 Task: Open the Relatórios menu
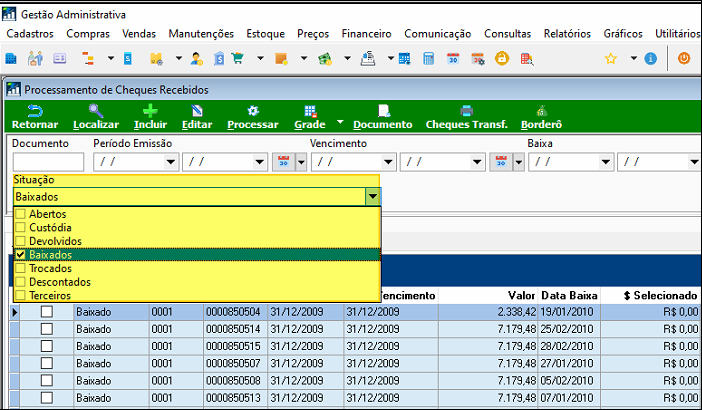pos(567,33)
